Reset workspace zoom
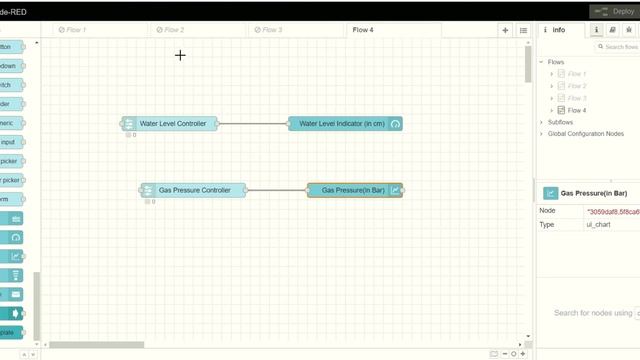 pyautogui.click(x=513, y=354)
